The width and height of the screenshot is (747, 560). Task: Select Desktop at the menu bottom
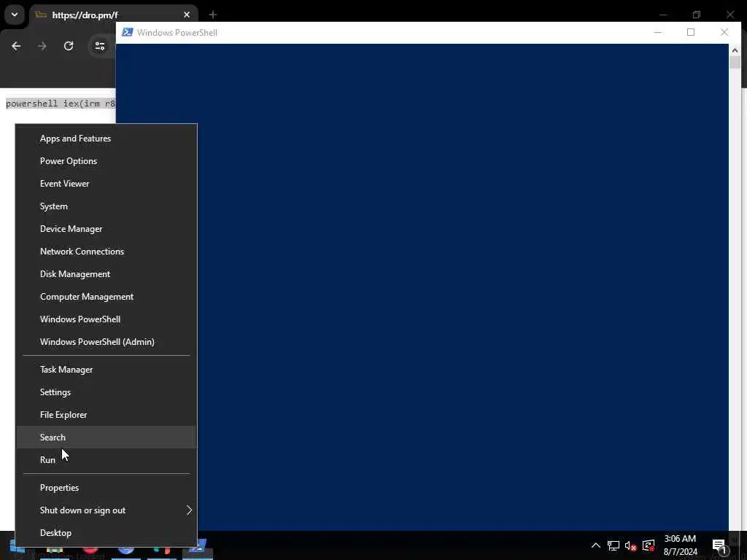coord(107,533)
